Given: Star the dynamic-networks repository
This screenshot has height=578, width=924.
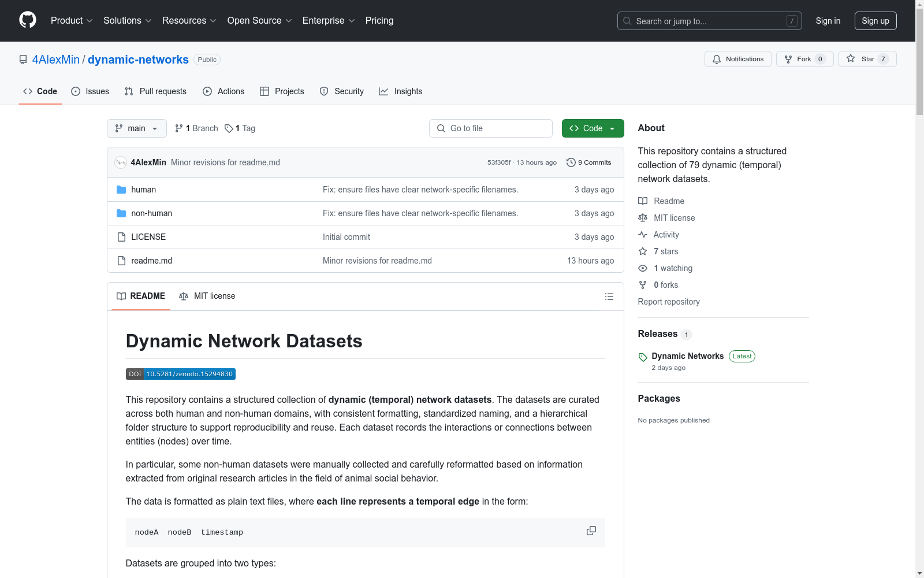Looking at the screenshot, I should coord(867,59).
